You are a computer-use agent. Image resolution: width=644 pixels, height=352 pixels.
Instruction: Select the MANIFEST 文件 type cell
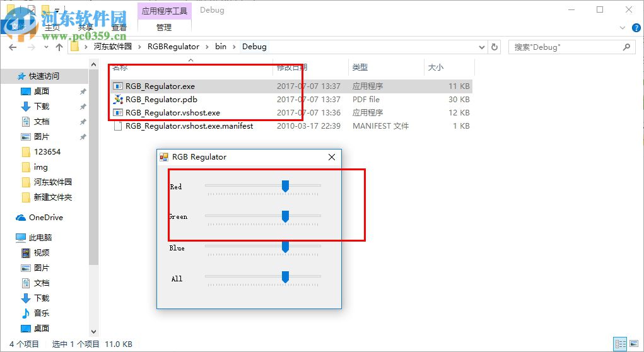pyautogui.click(x=381, y=126)
